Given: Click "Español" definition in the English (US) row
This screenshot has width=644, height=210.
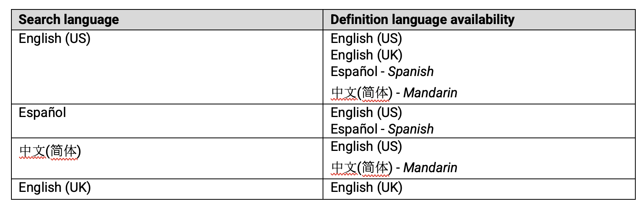Looking at the screenshot, I should coord(354,72).
